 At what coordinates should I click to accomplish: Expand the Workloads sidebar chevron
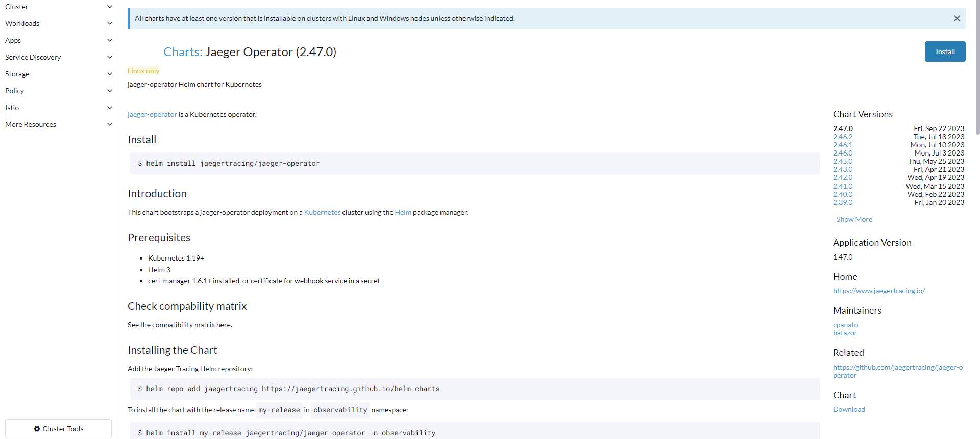coord(109,23)
